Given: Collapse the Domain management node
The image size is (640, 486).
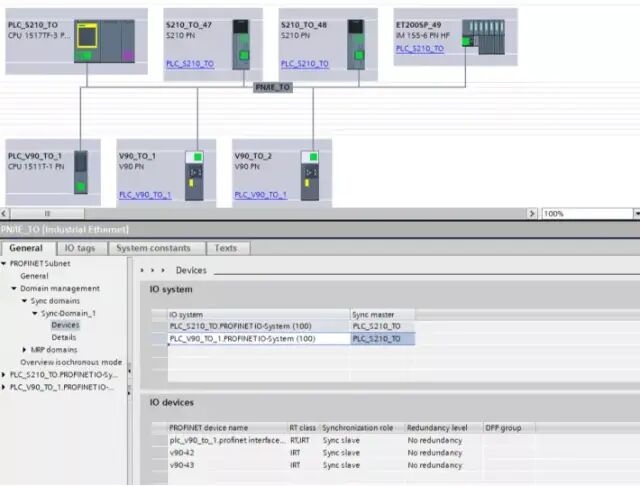Looking at the screenshot, I should tap(14, 288).
